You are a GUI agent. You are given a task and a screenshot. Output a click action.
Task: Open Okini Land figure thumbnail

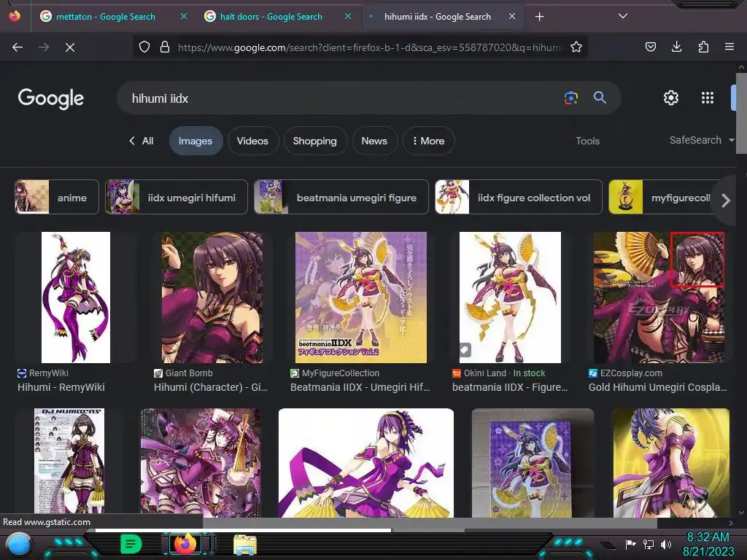point(510,297)
